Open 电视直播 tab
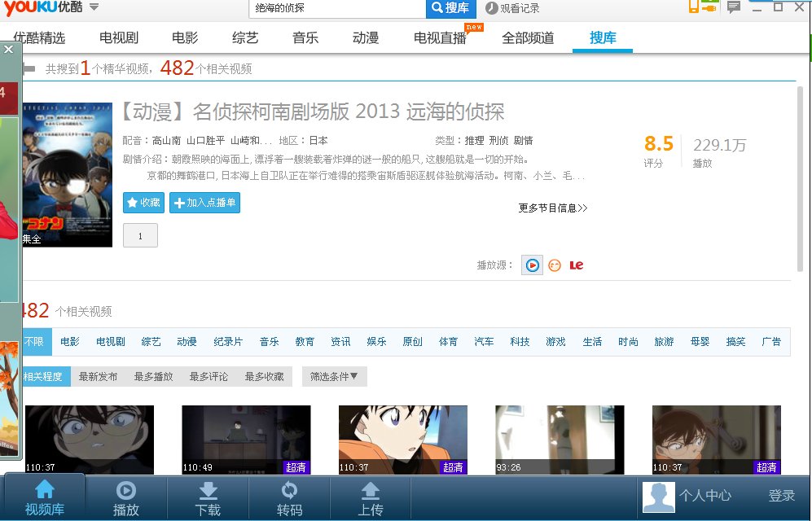Image resolution: width=812 pixels, height=521 pixels. coord(440,37)
